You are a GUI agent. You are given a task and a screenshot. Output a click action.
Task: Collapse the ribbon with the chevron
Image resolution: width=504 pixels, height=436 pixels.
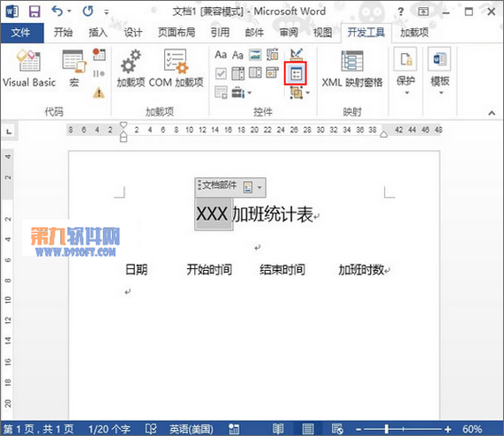point(492,113)
